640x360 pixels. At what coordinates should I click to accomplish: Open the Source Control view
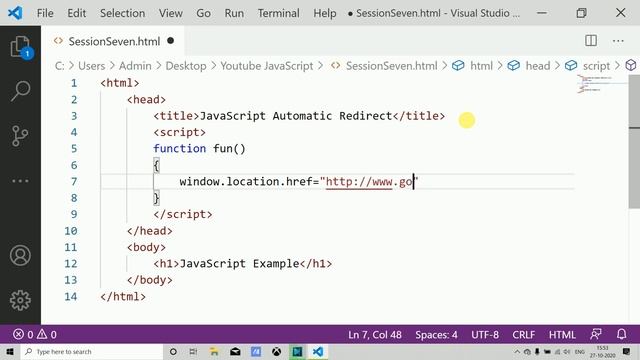point(20,136)
